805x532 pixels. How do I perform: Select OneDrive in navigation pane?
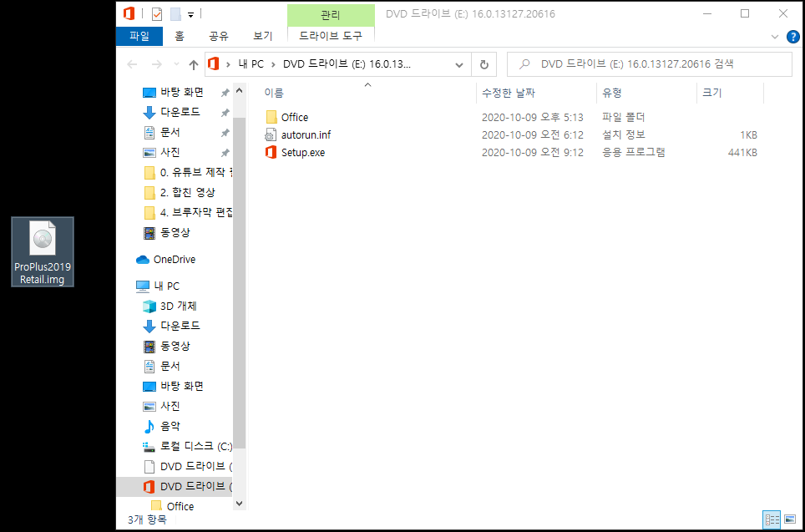[165, 260]
